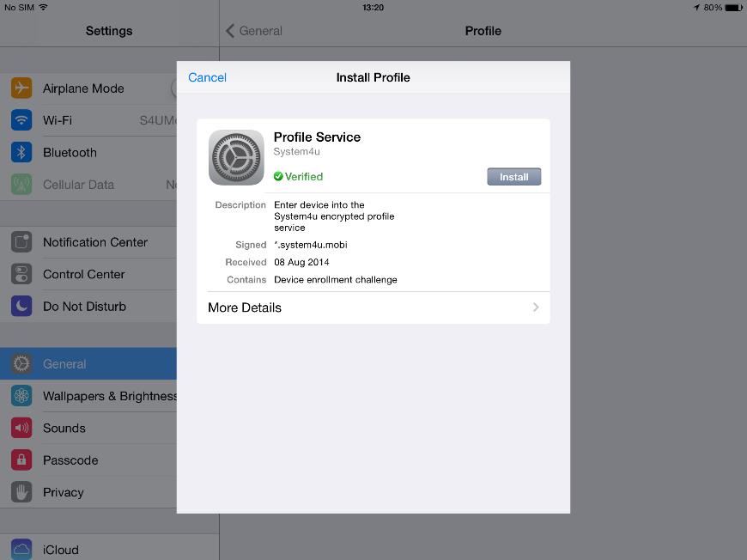Open More Details chevron
The image size is (747, 560).
536,307
